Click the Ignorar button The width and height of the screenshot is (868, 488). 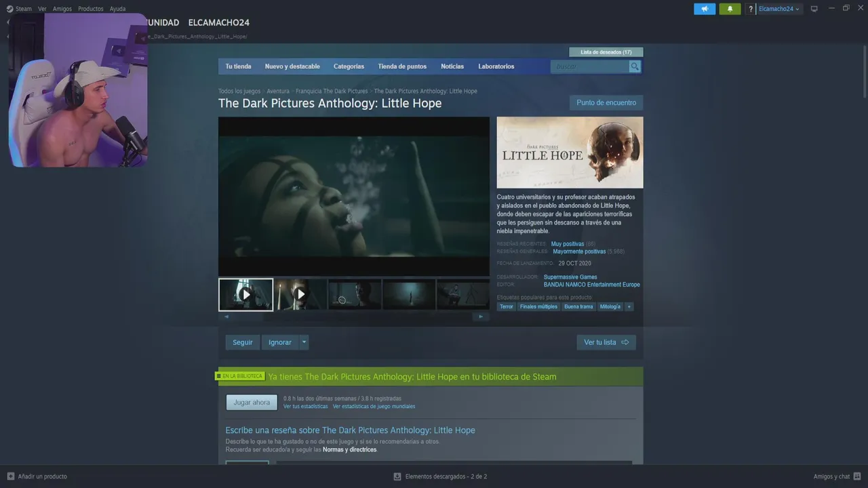coord(279,342)
